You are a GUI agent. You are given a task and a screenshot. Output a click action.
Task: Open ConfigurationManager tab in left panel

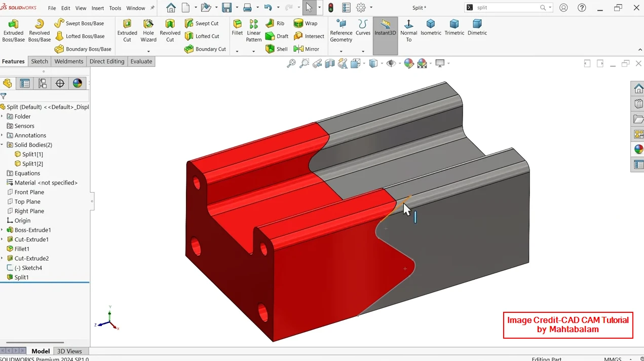[42, 83]
